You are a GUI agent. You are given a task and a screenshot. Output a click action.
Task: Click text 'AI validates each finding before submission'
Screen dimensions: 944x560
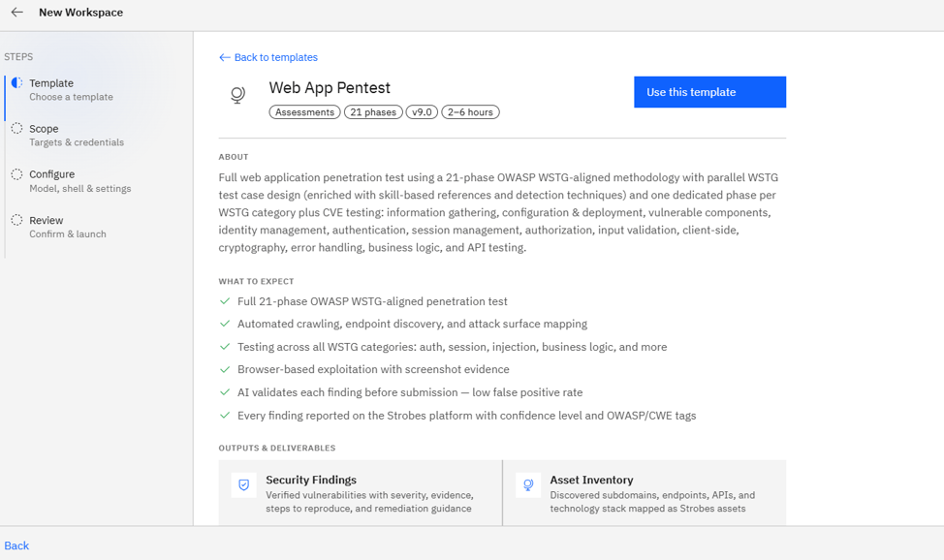[410, 392]
